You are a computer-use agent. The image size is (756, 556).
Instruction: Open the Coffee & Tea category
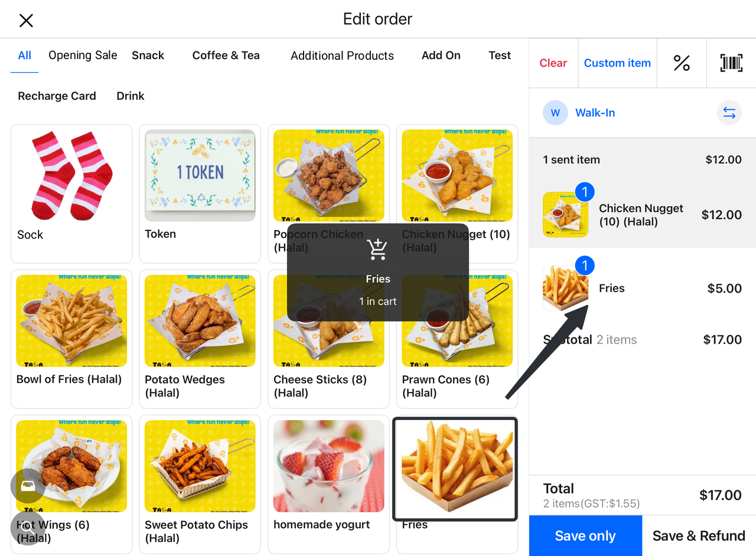(226, 56)
